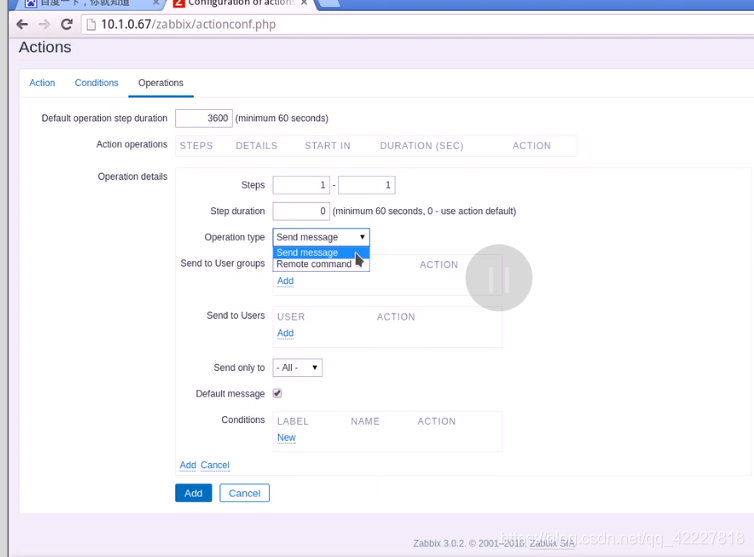Reload the page with the refresh icon
The width and height of the screenshot is (754, 557).
click(67, 25)
